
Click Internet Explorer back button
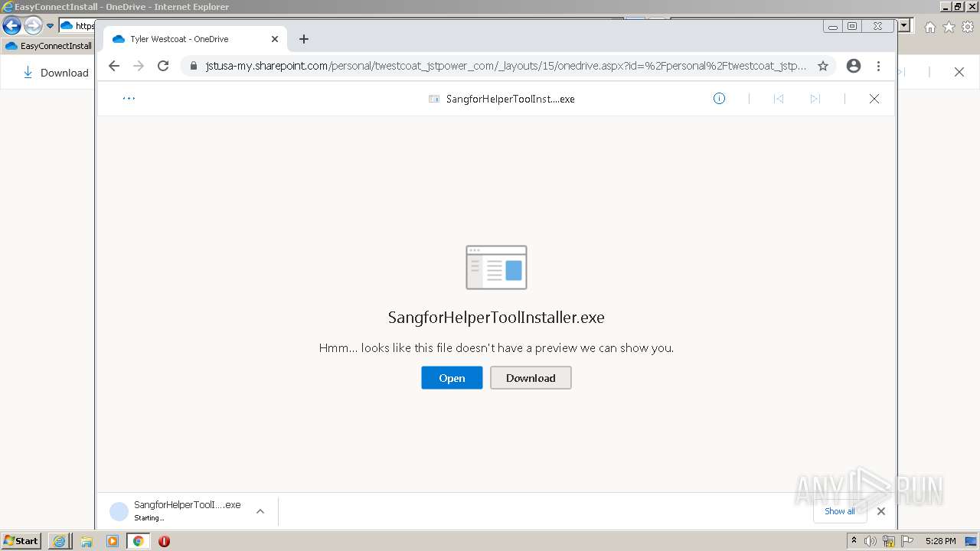[11, 26]
